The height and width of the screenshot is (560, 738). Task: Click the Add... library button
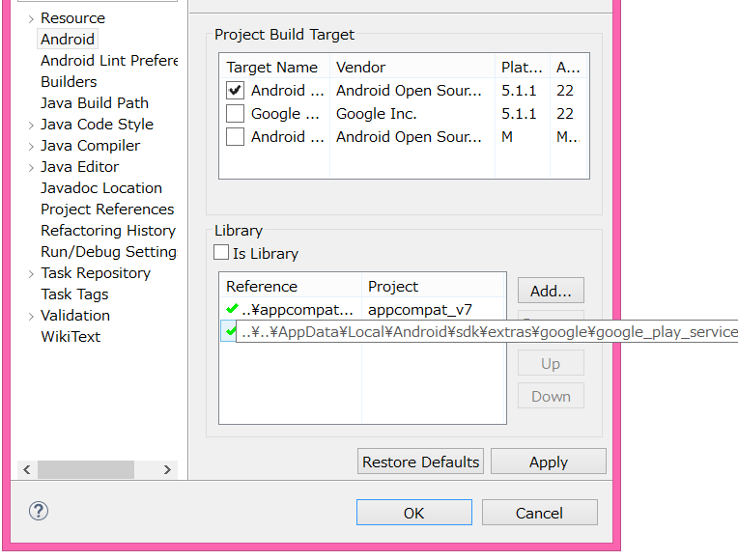tap(551, 291)
